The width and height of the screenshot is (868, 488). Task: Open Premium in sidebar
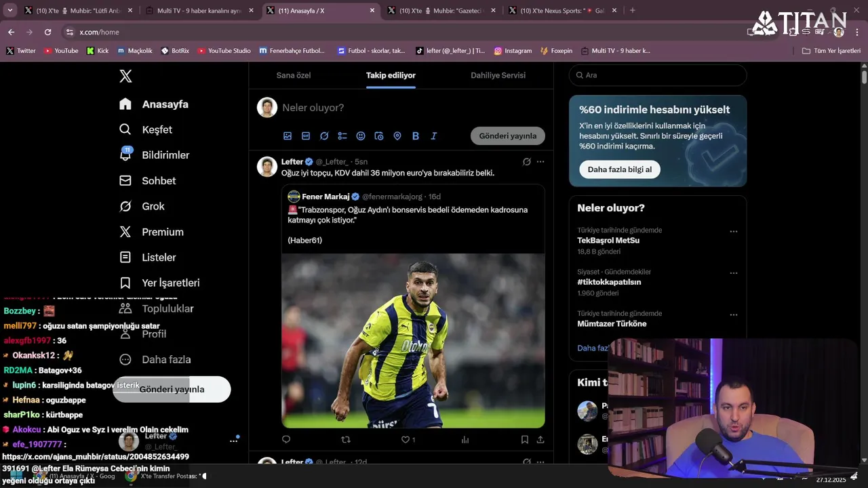pyautogui.click(x=151, y=232)
